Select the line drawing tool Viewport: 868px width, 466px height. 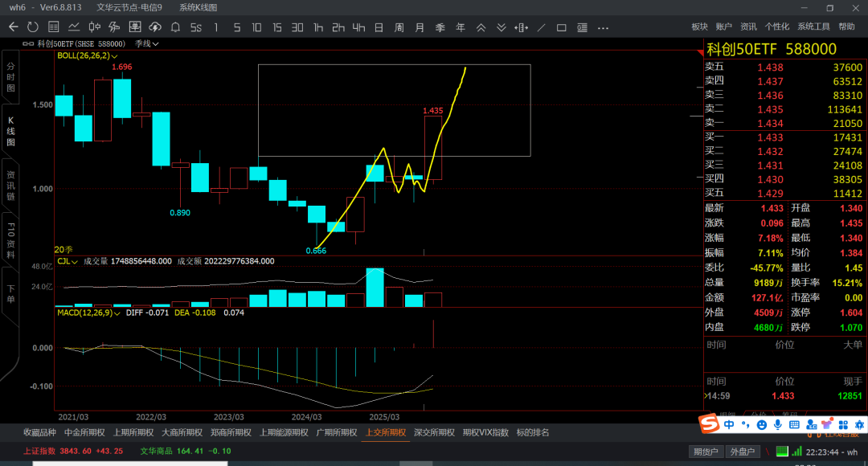[x=542, y=27]
